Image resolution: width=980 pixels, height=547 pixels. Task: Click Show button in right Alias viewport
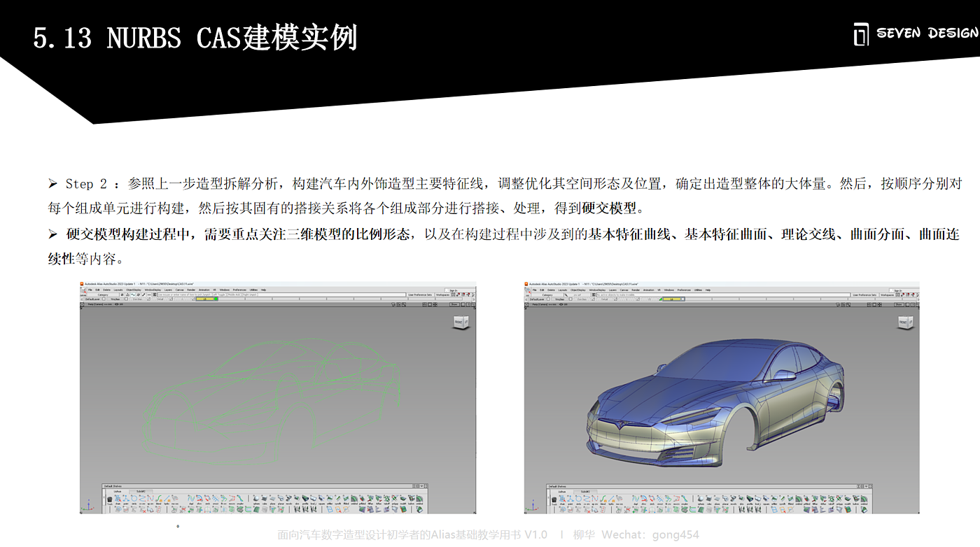point(898,304)
